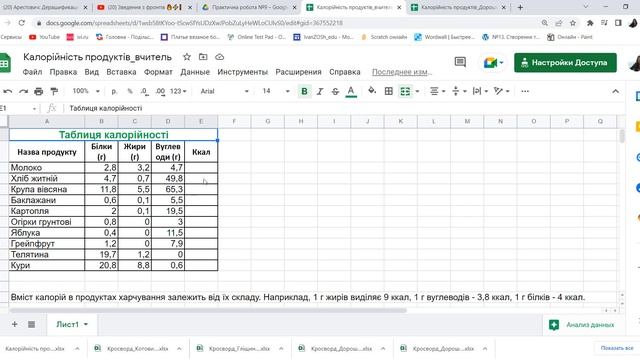Click the cell name box
Image resolution: width=640 pixels, height=360 pixels.
click(18, 108)
